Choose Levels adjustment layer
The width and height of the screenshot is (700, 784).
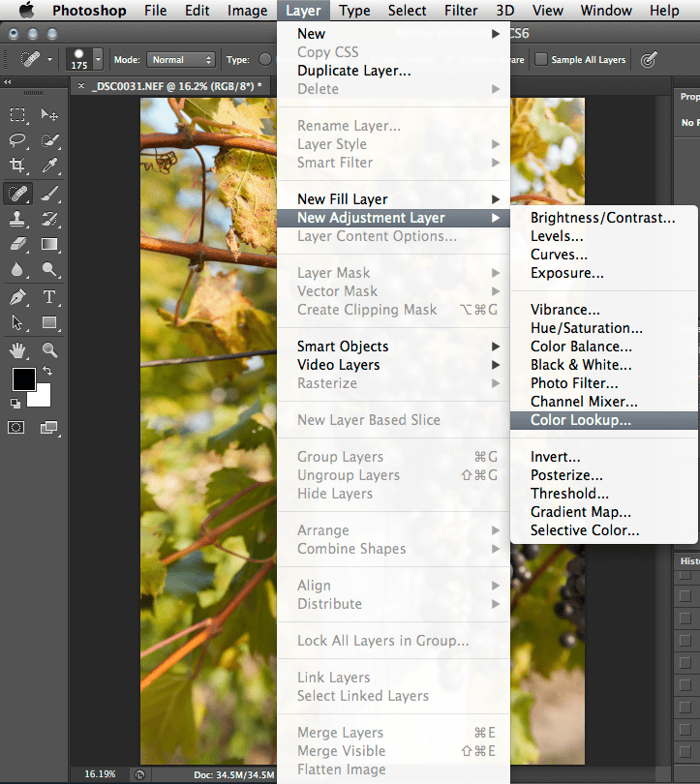[x=604, y=236]
